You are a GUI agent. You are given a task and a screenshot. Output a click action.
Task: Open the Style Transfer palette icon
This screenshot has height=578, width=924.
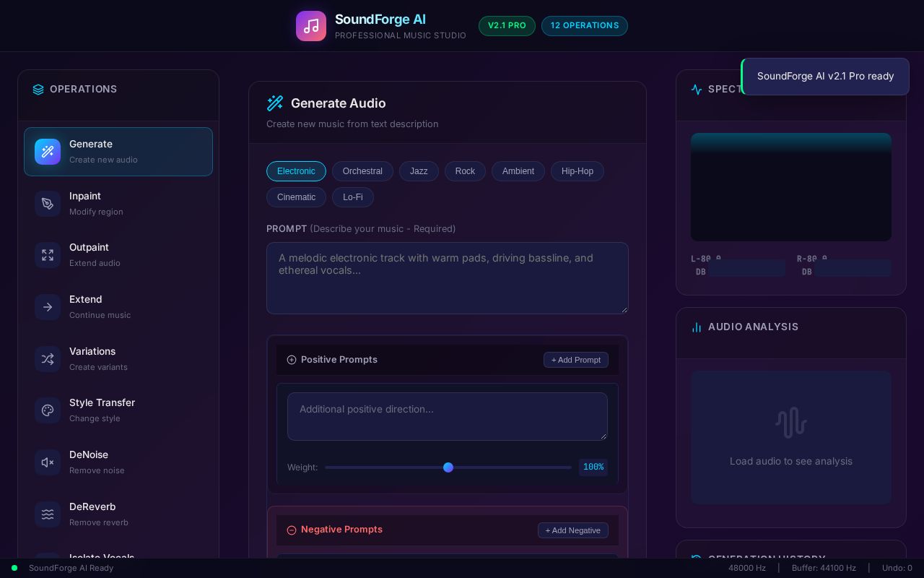tap(48, 410)
